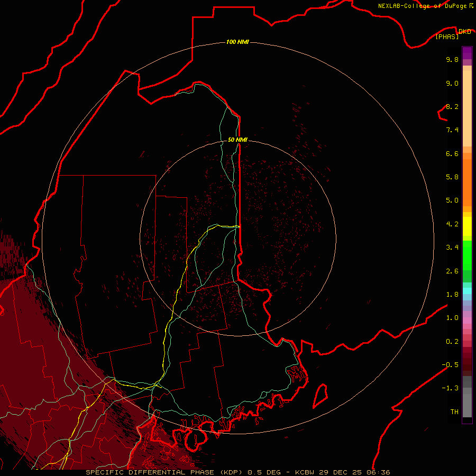Click the 2.6 value on color scale
The image size is (476, 476).
coord(452,271)
